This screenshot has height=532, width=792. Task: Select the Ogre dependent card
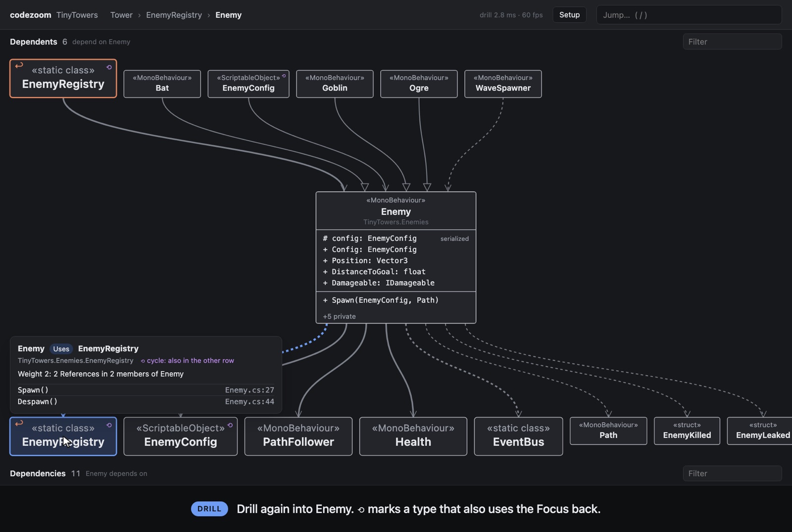point(419,84)
